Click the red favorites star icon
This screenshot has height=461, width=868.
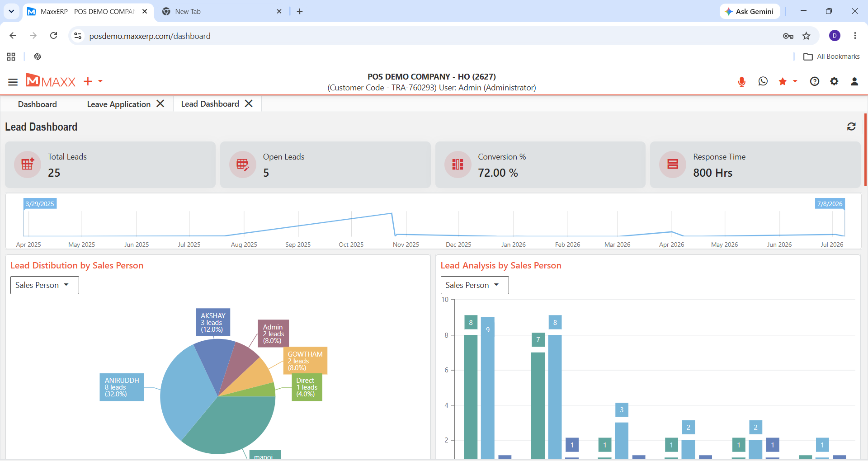[783, 81]
